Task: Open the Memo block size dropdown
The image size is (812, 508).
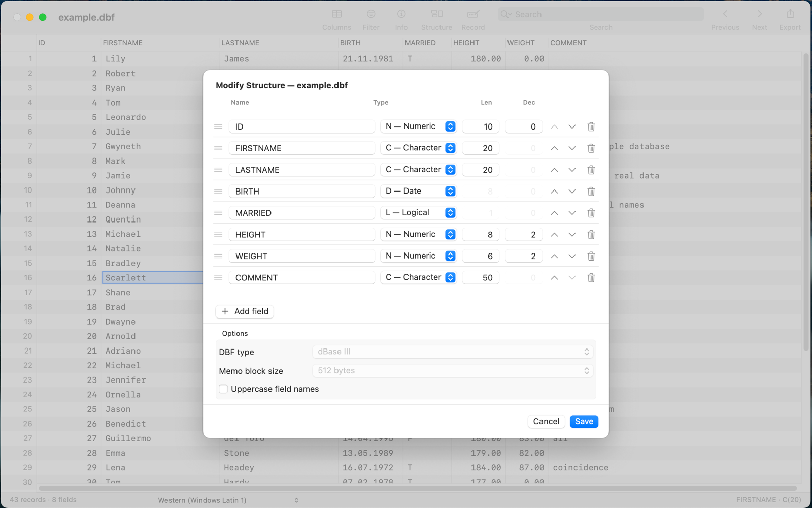Action: (x=453, y=371)
